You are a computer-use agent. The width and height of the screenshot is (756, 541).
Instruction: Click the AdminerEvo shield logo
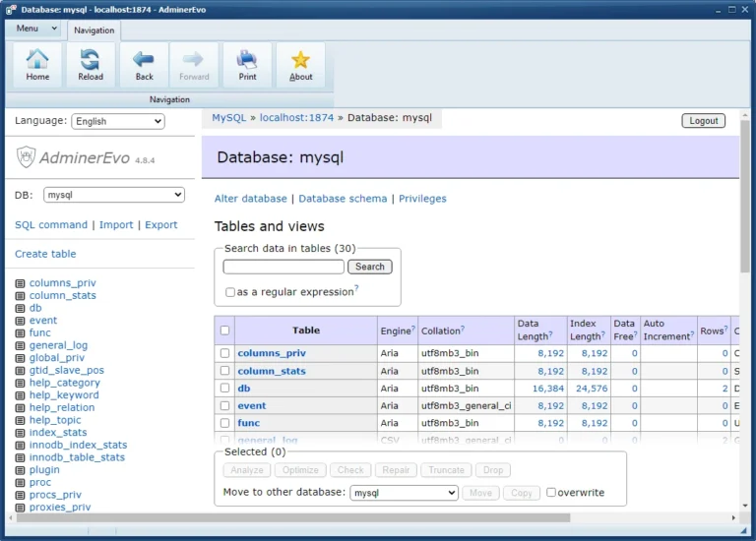(26, 157)
